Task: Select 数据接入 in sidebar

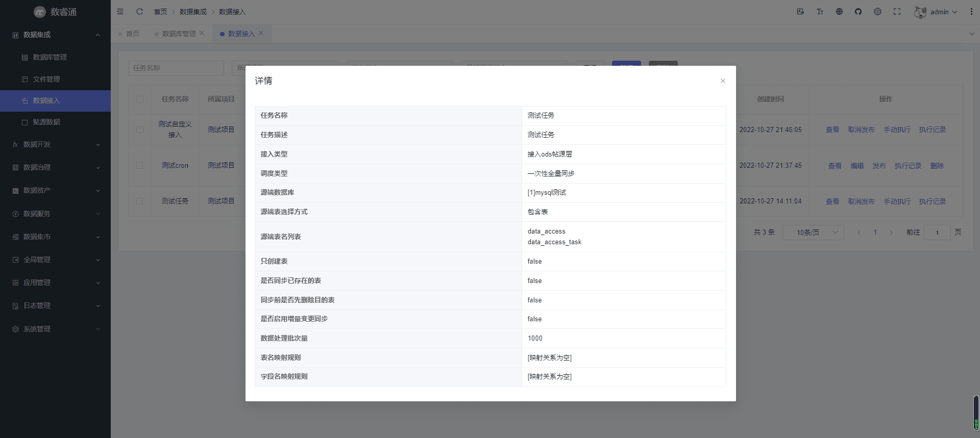Action: click(55, 100)
